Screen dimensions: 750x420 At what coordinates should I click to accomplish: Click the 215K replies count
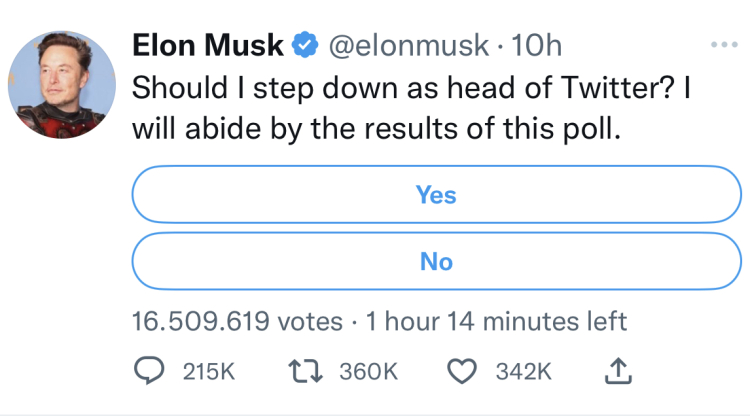tap(208, 371)
